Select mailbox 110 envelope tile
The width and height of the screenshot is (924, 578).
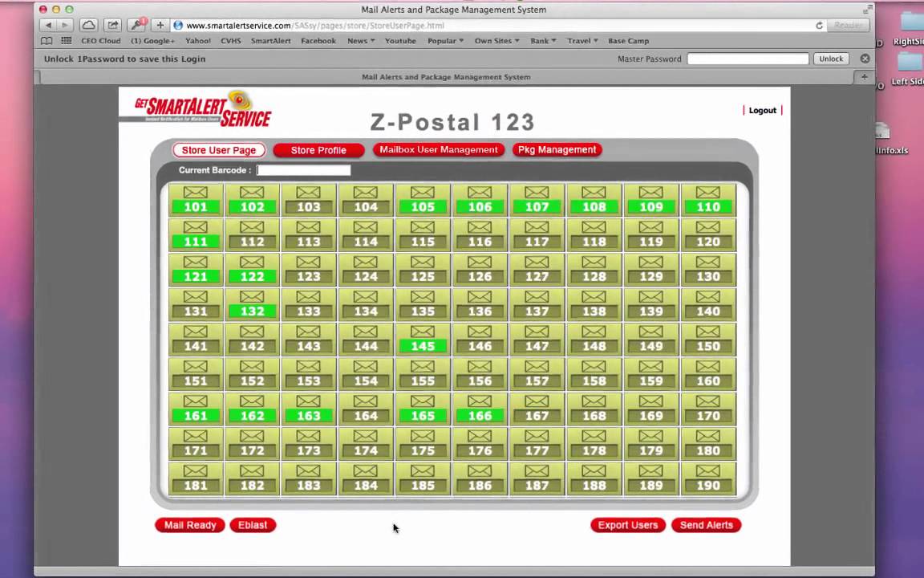(x=708, y=200)
